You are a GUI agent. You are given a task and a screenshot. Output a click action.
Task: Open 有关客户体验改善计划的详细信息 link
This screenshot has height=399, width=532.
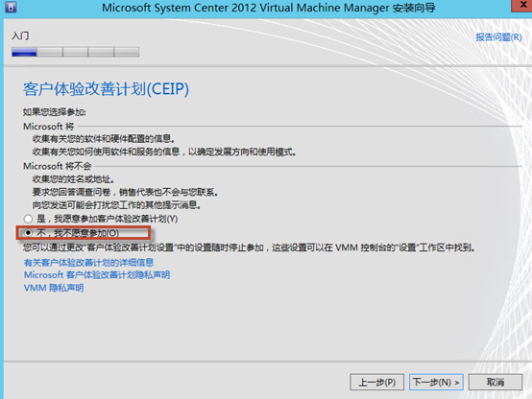click(x=88, y=263)
